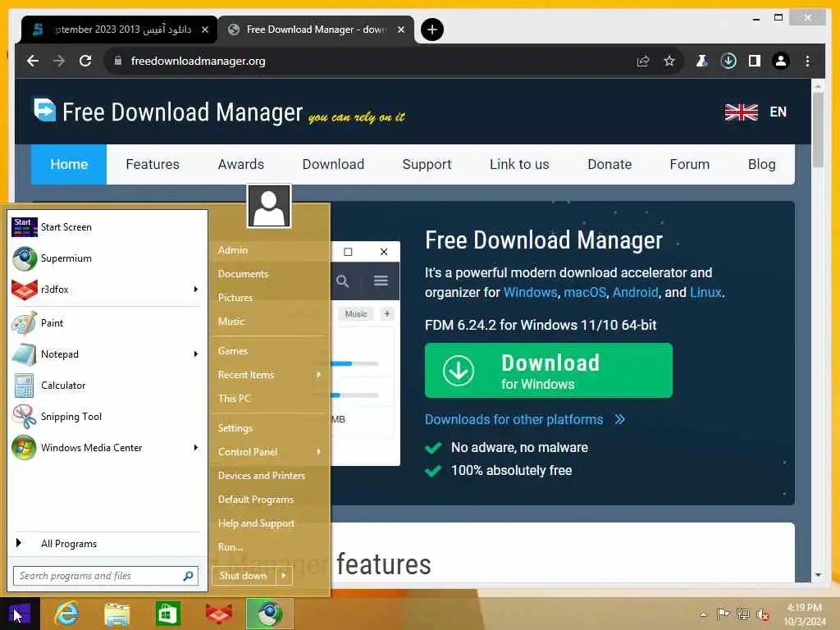Open the Link to us page
840x630 pixels.
tap(519, 164)
